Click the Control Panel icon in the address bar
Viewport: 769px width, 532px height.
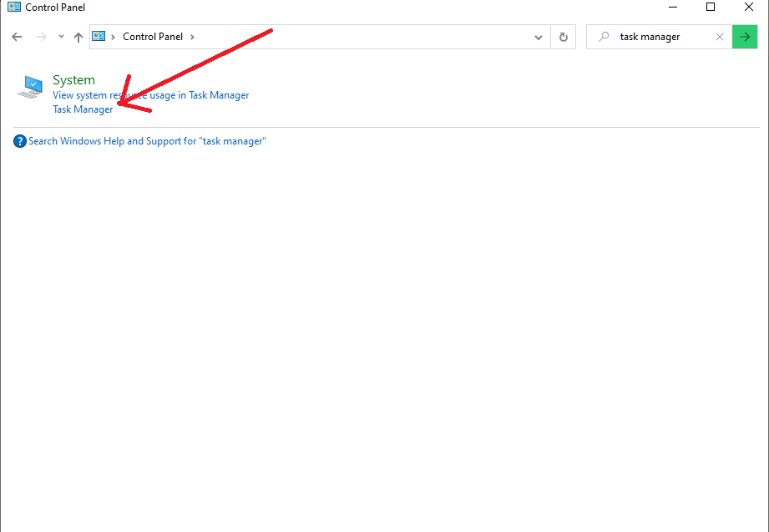pos(99,37)
